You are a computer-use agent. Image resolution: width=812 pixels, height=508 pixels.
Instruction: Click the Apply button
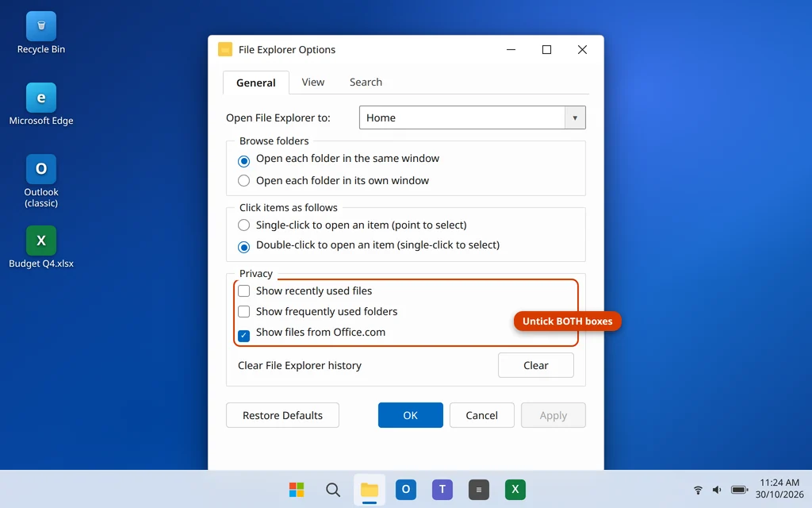553,415
